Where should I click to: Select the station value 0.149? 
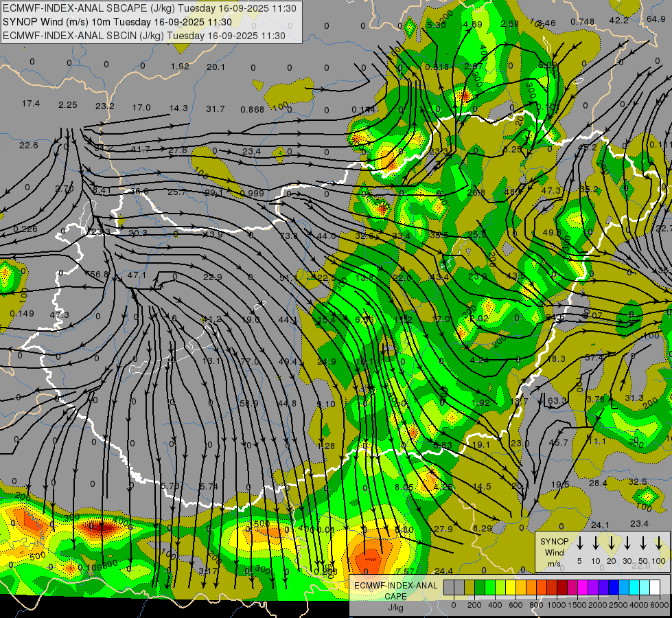tap(22, 314)
